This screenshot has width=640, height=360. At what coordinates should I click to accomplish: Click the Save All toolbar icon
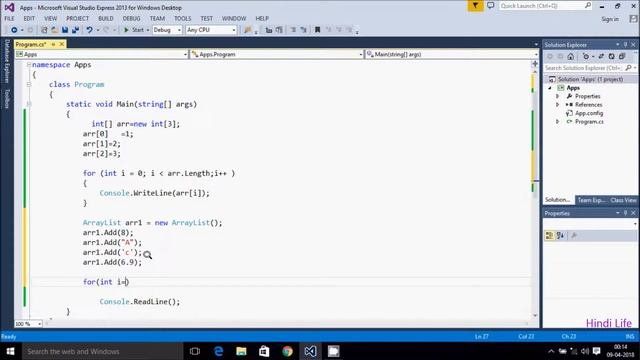pos(76,30)
